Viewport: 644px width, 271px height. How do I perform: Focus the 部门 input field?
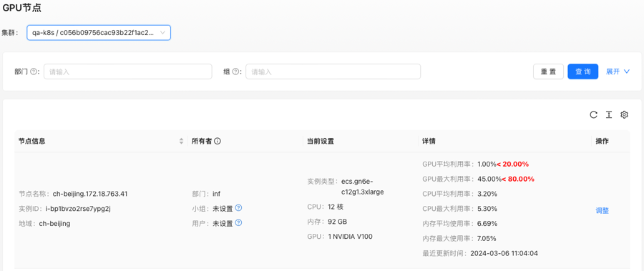[x=128, y=72]
